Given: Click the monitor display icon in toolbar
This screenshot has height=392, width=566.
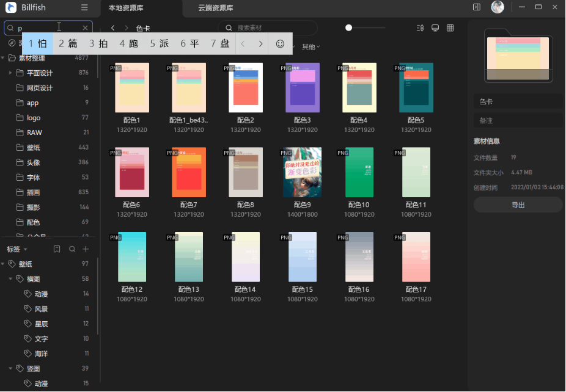Looking at the screenshot, I should (x=435, y=28).
